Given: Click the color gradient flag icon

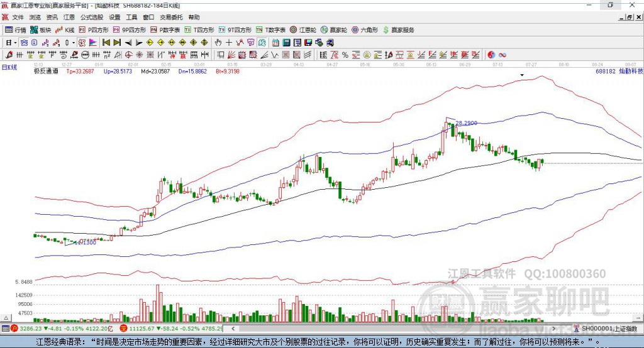Looking at the screenshot, I should coord(93,43).
